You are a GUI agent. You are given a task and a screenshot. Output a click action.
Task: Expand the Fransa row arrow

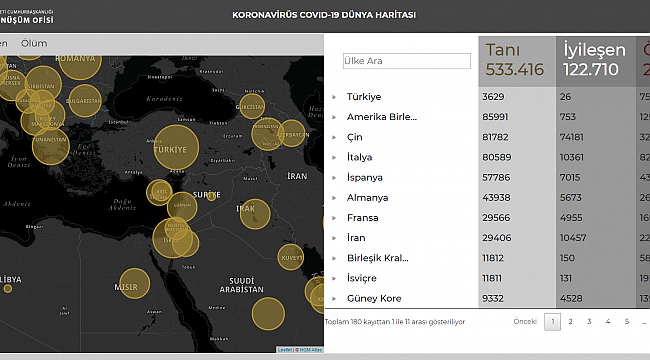tap(334, 218)
